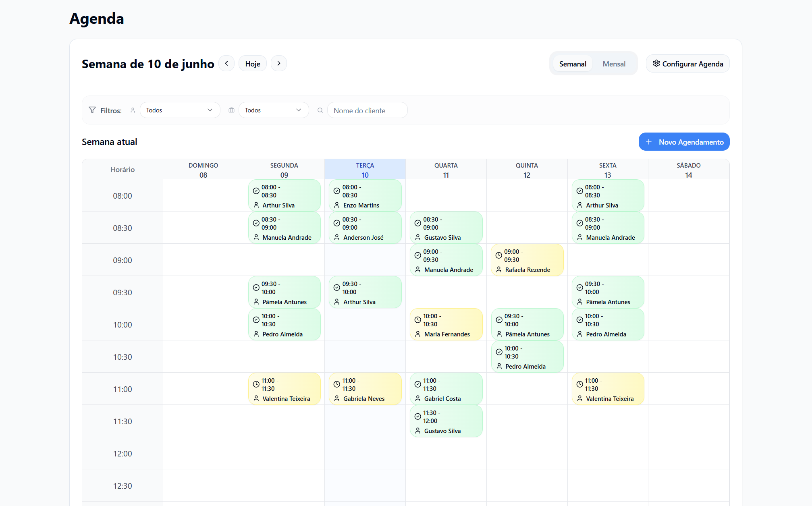Image resolution: width=812 pixels, height=506 pixels.
Task: Click the search magnifier icon
Action: 320,110
